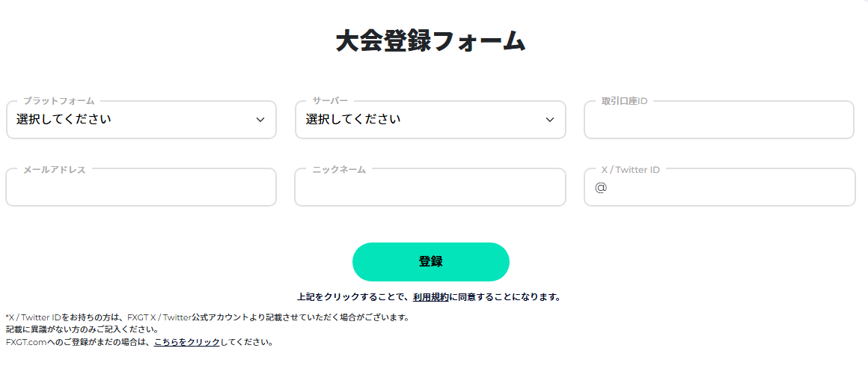Click the 大会登録フォーム heading

tap(430, 41)
